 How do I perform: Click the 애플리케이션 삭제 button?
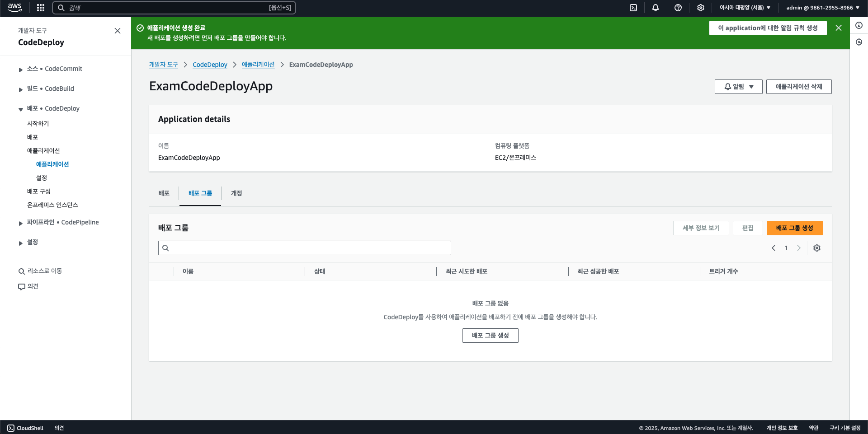[x=799, y=87]
